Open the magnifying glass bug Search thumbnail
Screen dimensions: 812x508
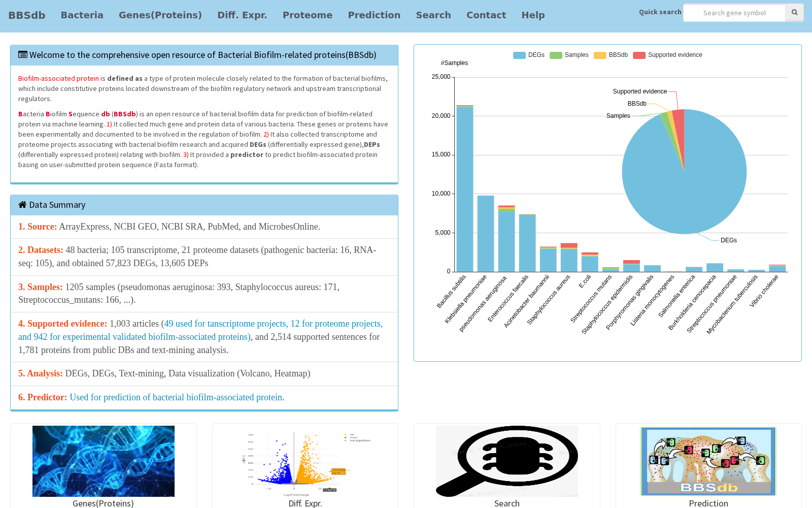click(507, 461)
